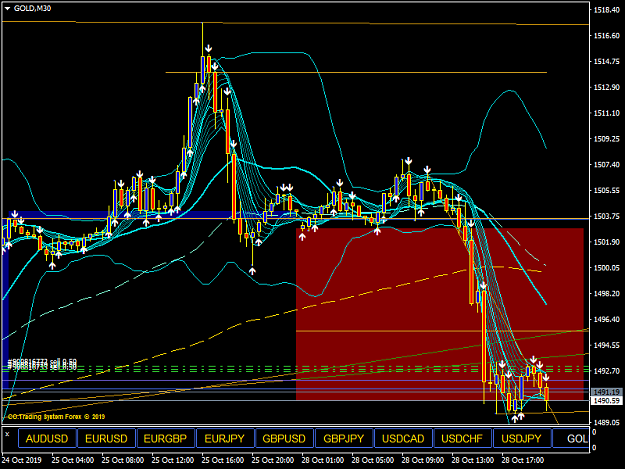The height and width of the screenshot is (469, 625).
Task: Click the 1500.05 price scale label
Action: click(x=606, y=268)
